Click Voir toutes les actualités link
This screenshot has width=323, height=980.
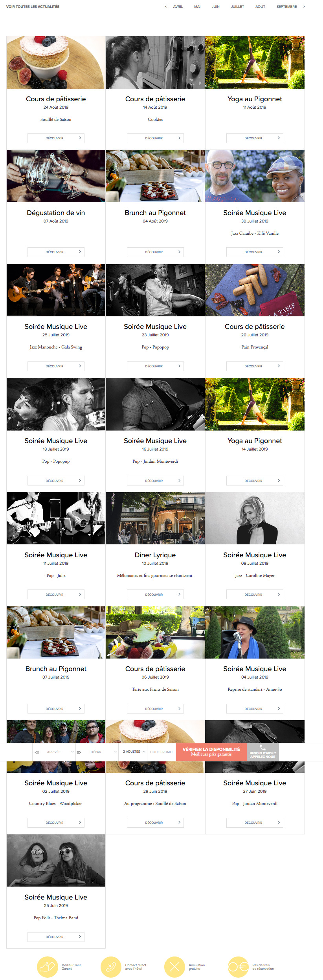point(33,7)
